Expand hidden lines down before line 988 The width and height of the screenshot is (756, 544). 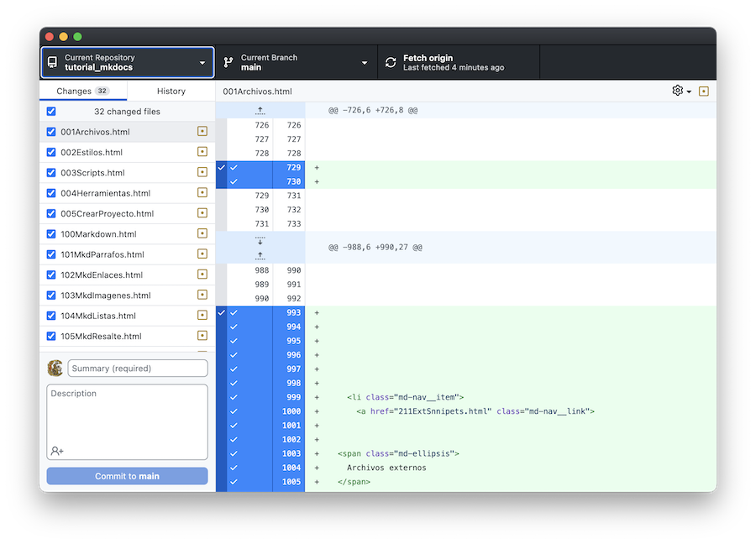[260, 241]
